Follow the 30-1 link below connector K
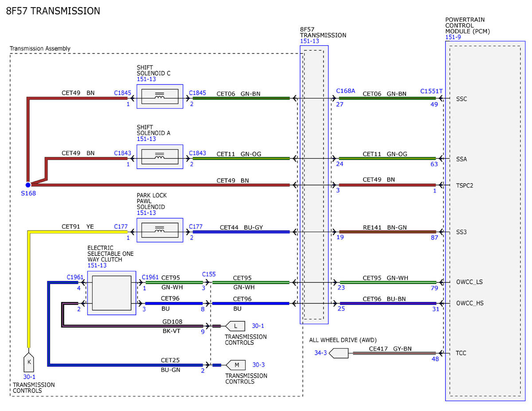 (x=29, y=377)
